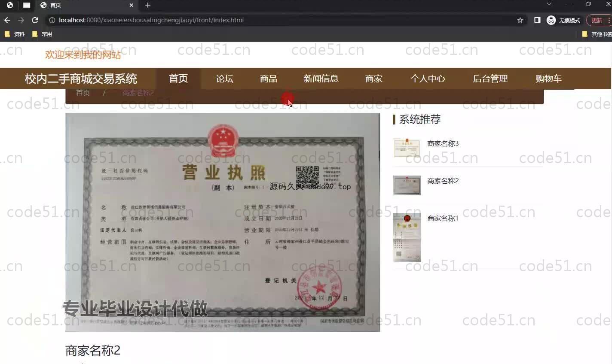Image resolution: width=612 pixels, height=364 pixels.
Task: Open the 常用 bookmarks folder
Action: 42,34
